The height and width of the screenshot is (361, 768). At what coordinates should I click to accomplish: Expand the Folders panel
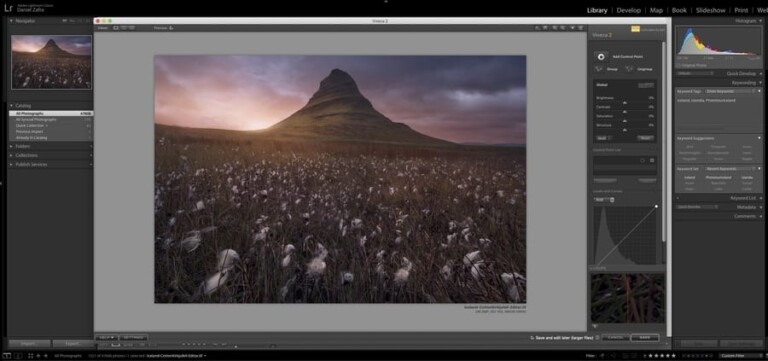(11, 146)
